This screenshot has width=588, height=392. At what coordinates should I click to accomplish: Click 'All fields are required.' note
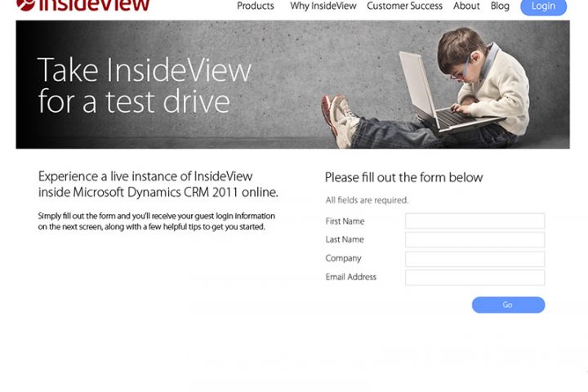(367, 200)
